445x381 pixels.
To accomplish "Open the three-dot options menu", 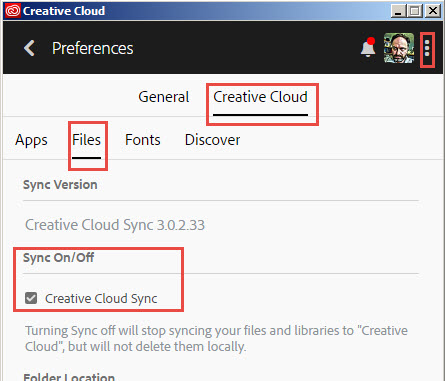I will [427, 48].
